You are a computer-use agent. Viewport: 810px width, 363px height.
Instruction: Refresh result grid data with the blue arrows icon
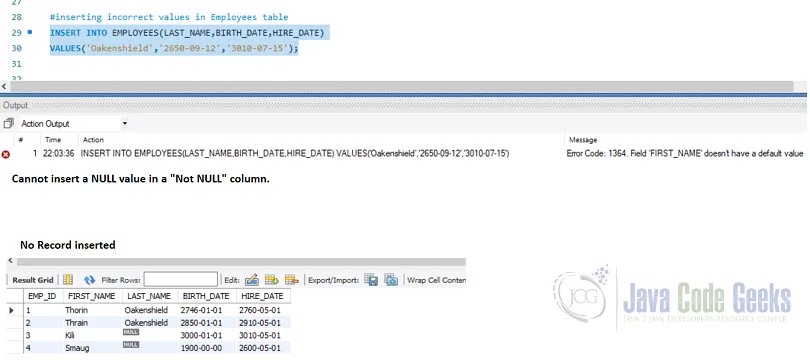(89, 280)
